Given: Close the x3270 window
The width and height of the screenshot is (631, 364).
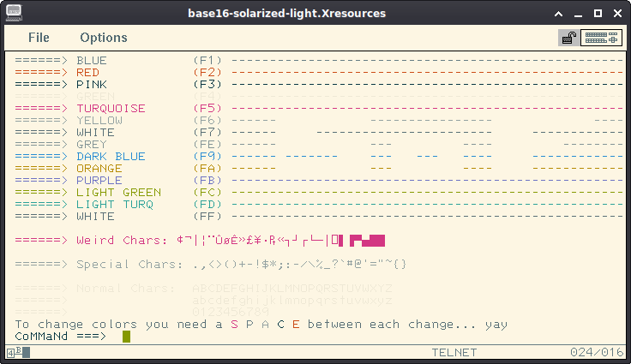Looking at the screenshot, I should pyautogui.click(x=618, y=14).
